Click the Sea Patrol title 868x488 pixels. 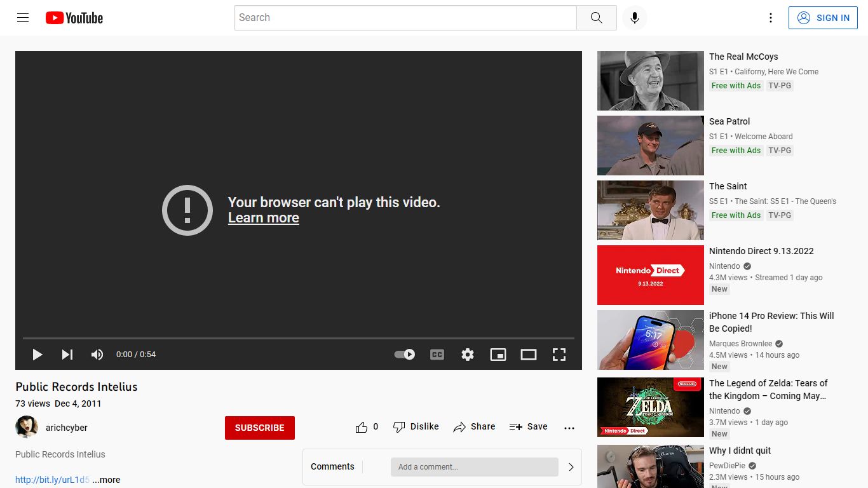coord(729,121)
